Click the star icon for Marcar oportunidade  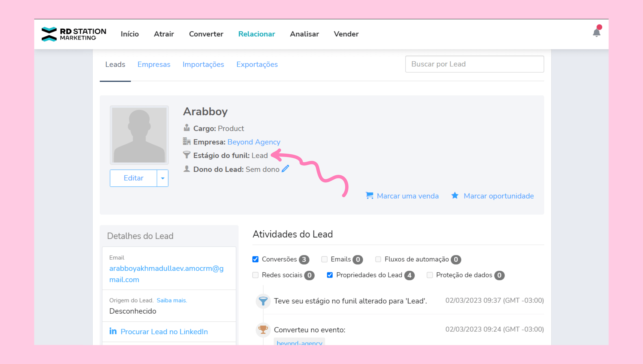[455, 195]
